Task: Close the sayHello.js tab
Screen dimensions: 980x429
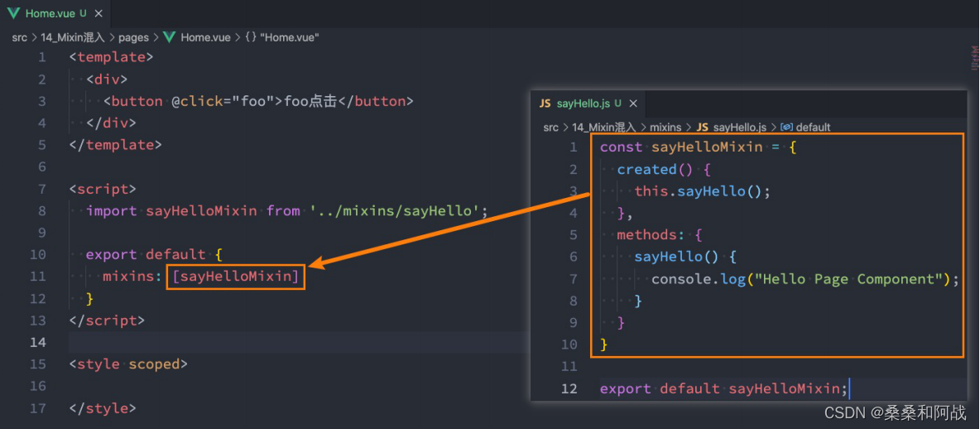Action: pyautogui.click(x=633, y=104)
